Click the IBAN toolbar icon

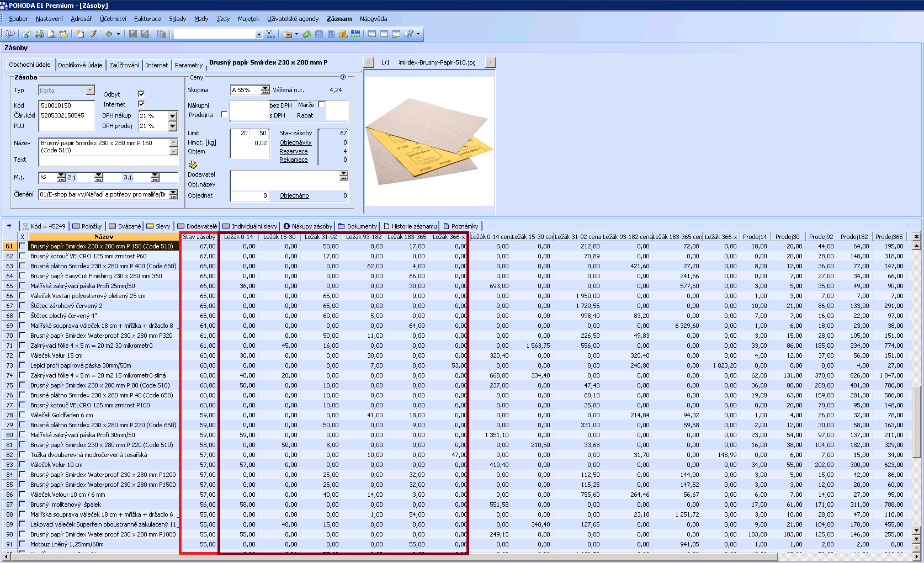tap(355, 34)
